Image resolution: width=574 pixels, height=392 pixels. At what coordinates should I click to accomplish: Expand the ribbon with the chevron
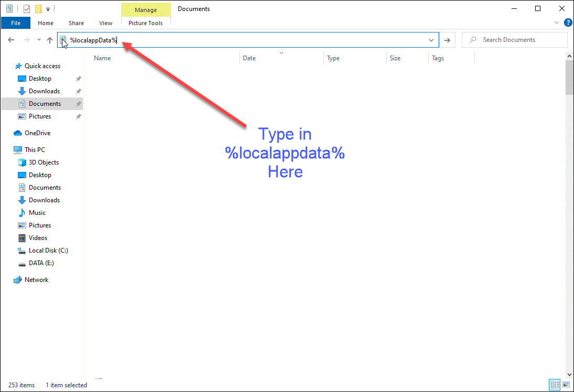pyautogui.click(x=557, y=23)
